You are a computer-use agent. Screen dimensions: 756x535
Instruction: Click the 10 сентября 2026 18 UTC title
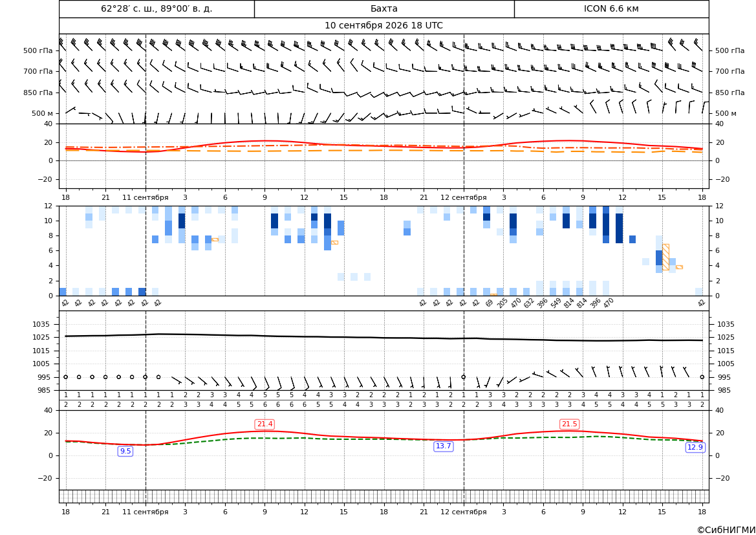(383, 26)
